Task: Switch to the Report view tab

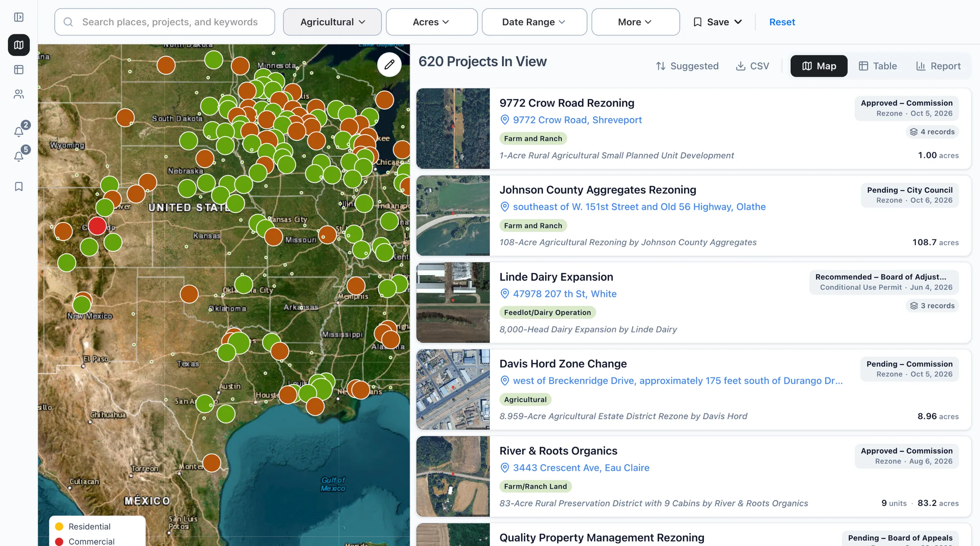Action: [x=938, y=66]
